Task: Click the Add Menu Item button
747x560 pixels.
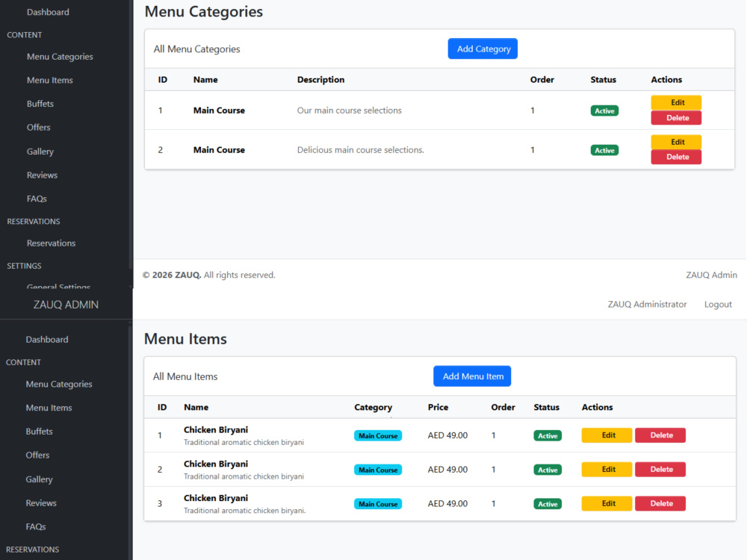Action: [x=472, y=376]
